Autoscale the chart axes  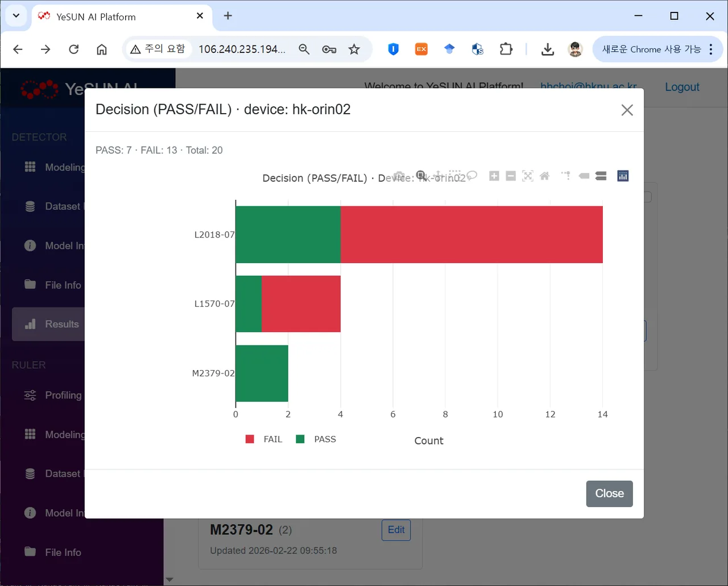tap(528, 176)
